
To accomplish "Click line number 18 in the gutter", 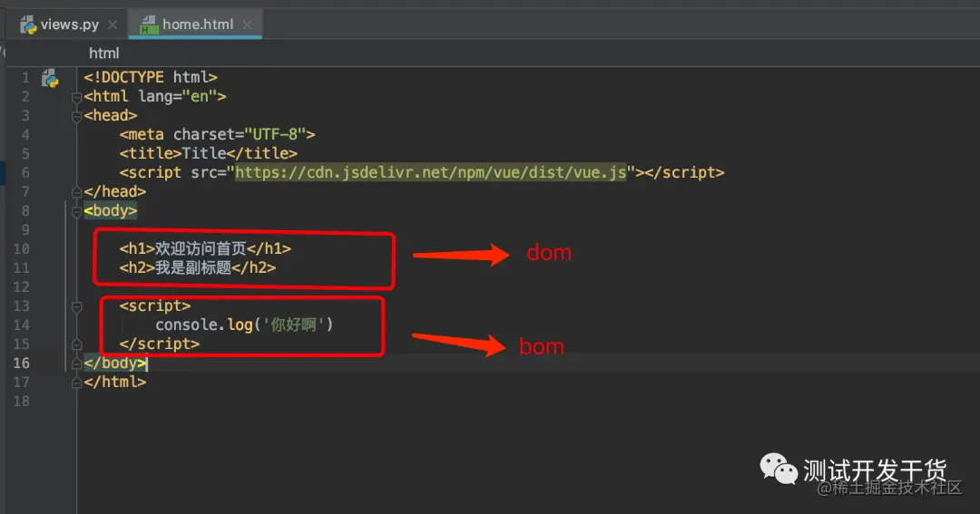I will coord(21,402).
